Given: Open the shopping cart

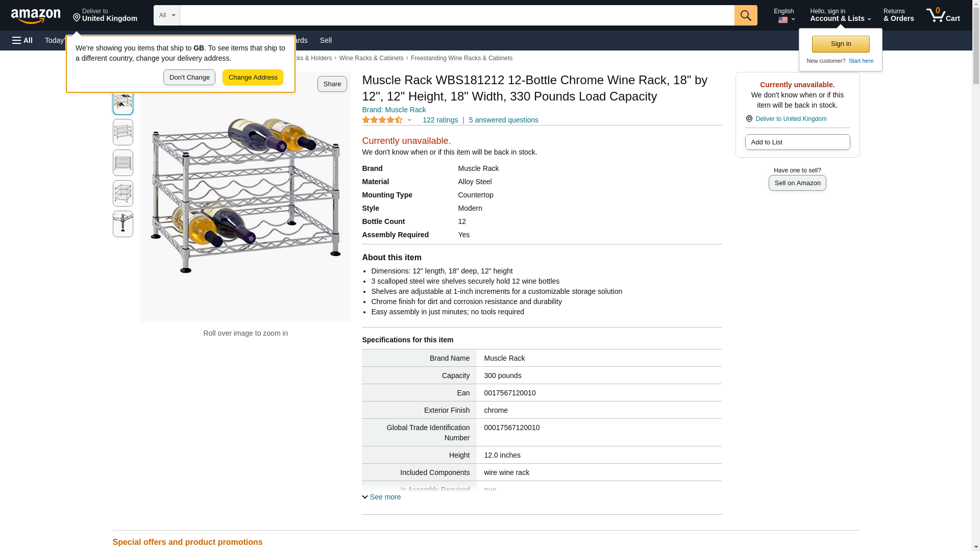Looking at the screenshot, I should (x=943, y=15).
